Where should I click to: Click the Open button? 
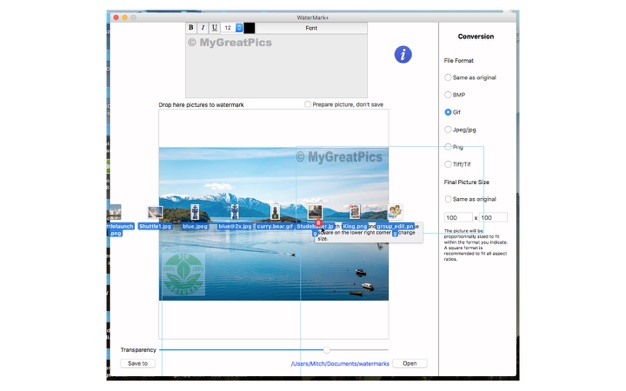[x=410, y=363]
